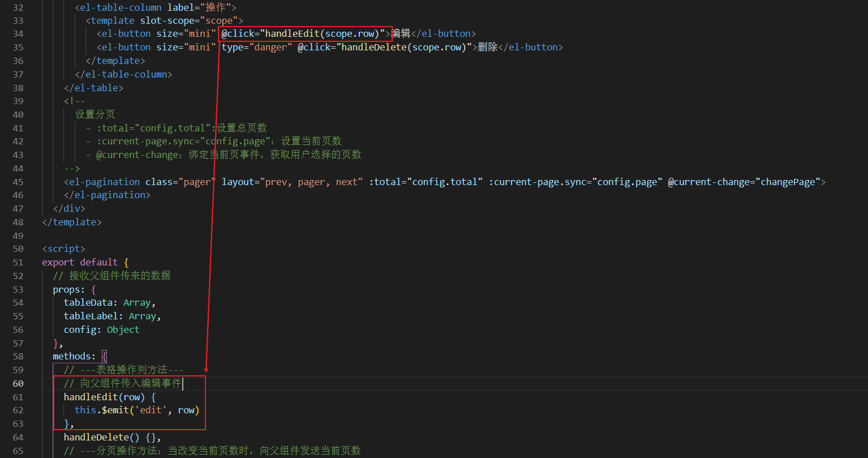Click the "操作" label value on line 32
Image resolution: width=868 pixels, height=458 pixels.
tap(216, 7)
